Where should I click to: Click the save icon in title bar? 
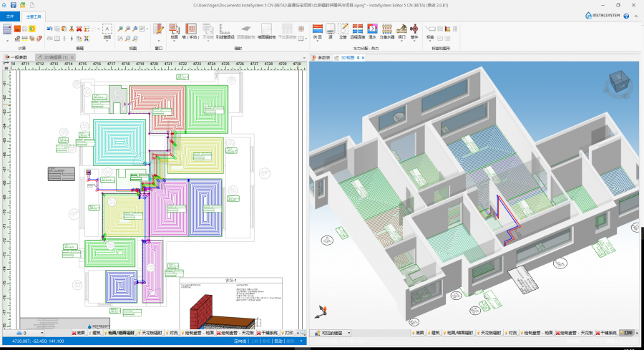(x=14, y=4)
